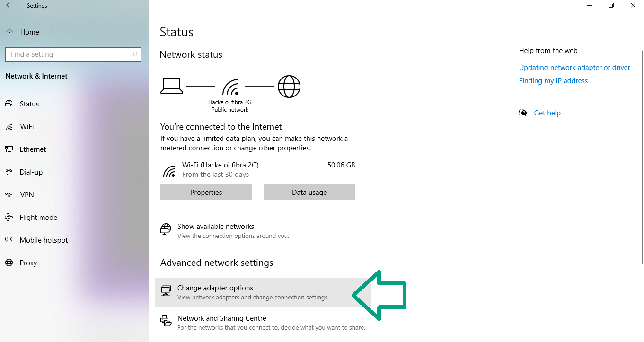
Task: Open Network and Sharing Centre
Action: point(221,318)
